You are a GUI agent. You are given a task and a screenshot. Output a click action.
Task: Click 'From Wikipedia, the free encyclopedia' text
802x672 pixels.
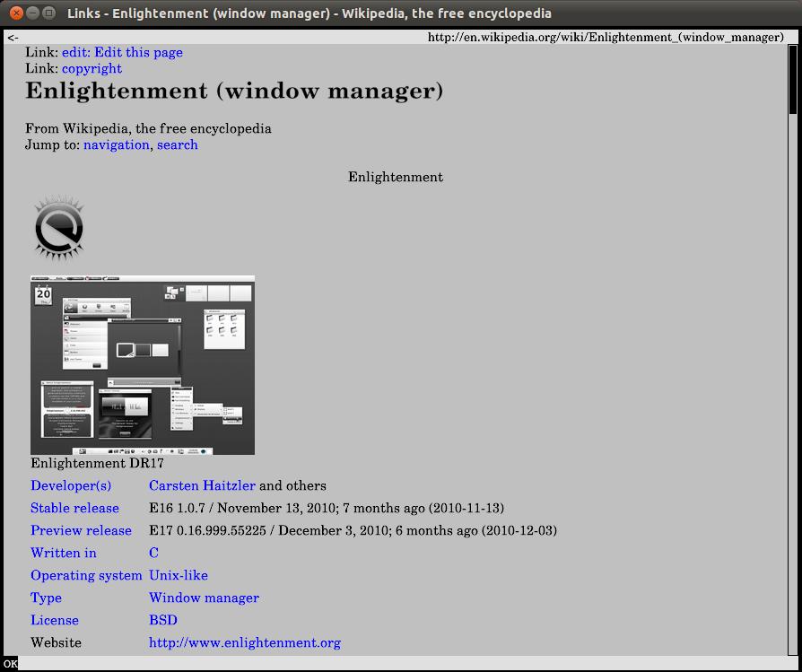[x=148, y=128]
